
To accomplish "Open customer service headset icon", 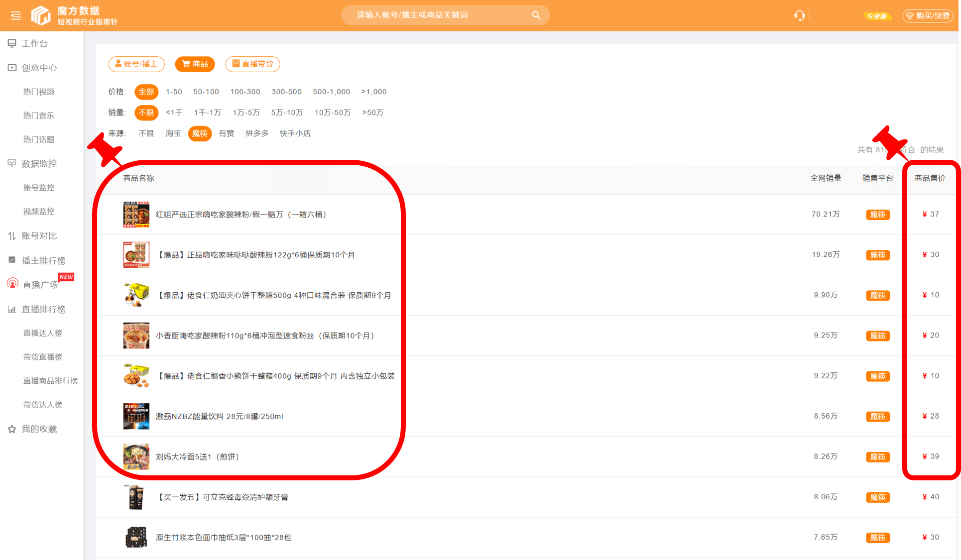I will [799, 15].
